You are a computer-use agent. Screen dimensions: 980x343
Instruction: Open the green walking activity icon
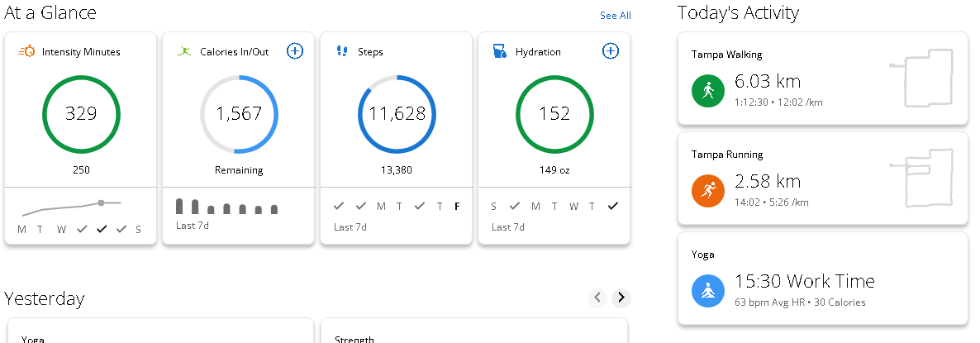(x=708, y=91)
